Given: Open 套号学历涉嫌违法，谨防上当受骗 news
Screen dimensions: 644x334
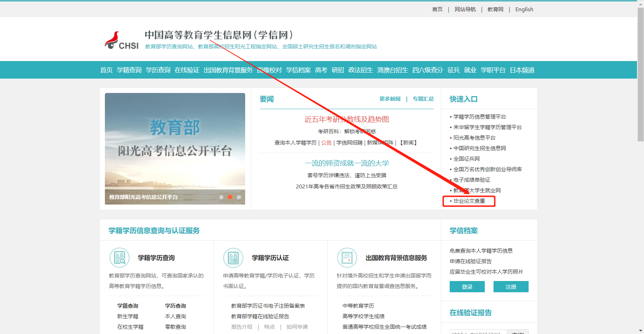Looking at the screenshot, I should [347, 175].
